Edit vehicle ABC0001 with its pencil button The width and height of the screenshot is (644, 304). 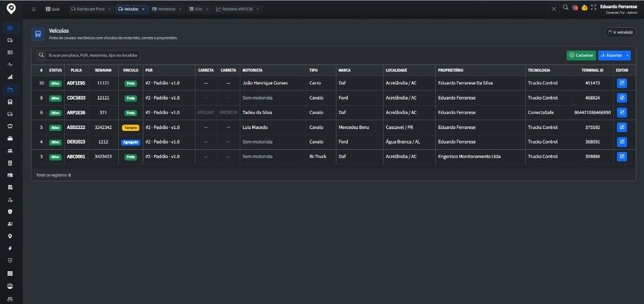coord(622,157)
